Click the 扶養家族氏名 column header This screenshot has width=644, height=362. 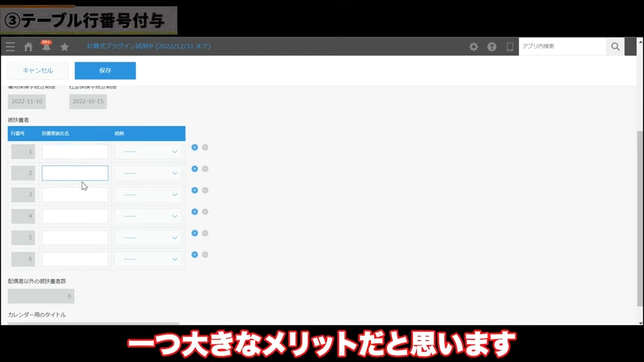tap(56, 133)
